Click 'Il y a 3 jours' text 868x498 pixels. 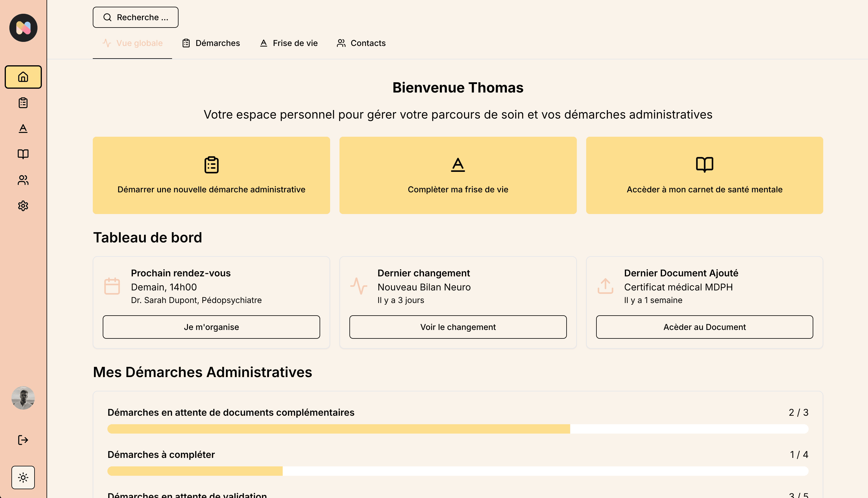pyautogui.click(x=401, y=300)
